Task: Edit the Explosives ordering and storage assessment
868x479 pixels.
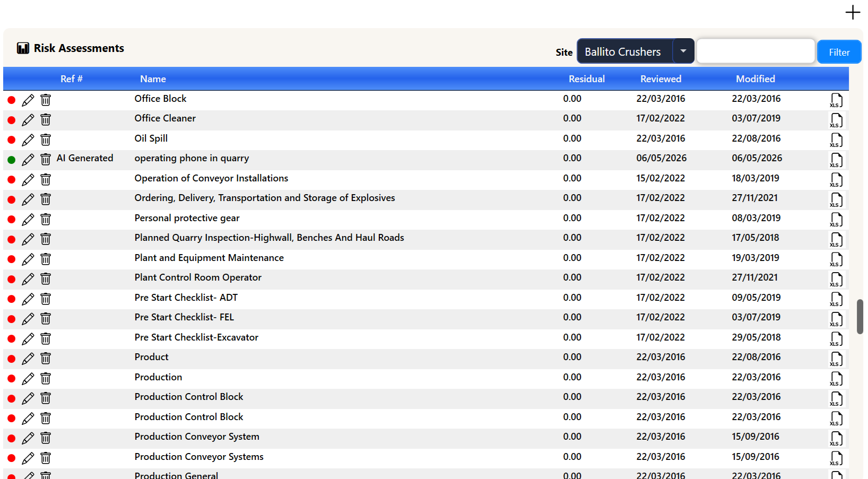Action: pyautogui.click(x=28, y=199)
